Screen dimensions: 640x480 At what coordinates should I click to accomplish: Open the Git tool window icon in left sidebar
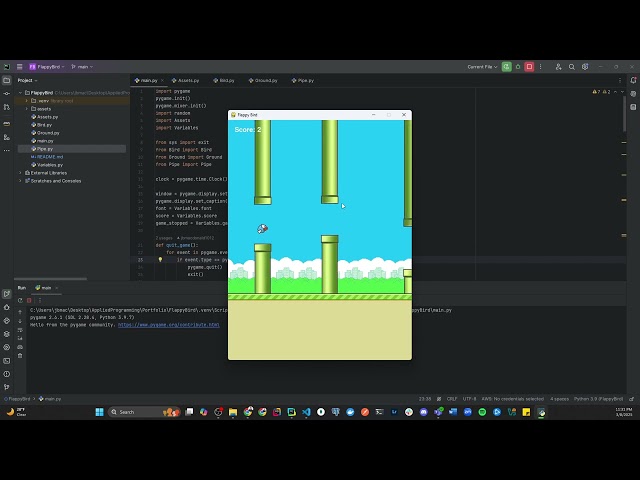tap(7, 387)
